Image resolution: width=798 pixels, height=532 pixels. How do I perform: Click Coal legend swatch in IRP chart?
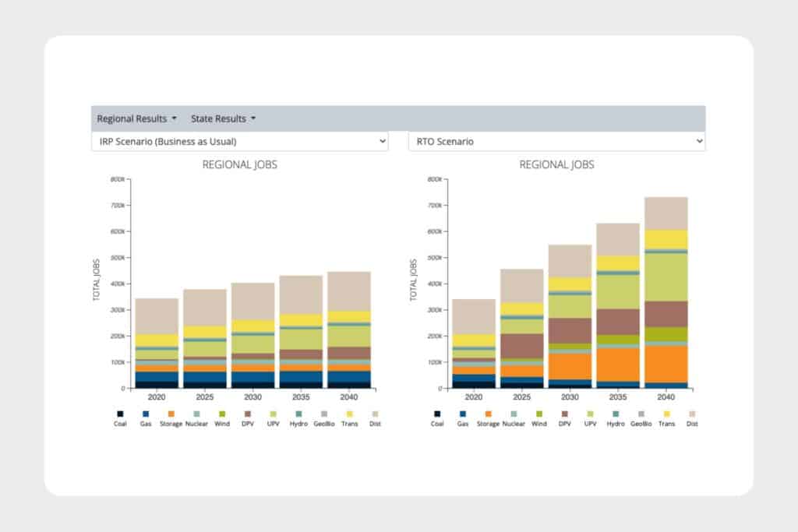[120, 414]
